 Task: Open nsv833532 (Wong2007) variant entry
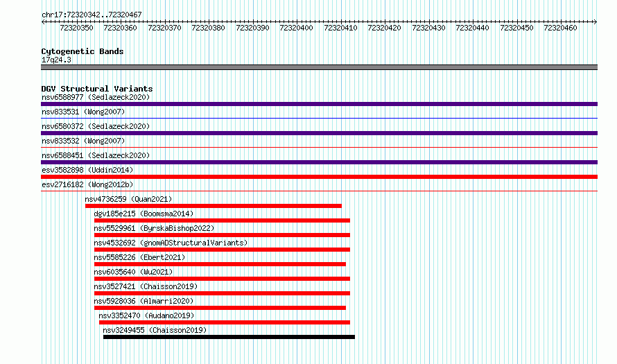pyautogui.click(x=83, y=141)
